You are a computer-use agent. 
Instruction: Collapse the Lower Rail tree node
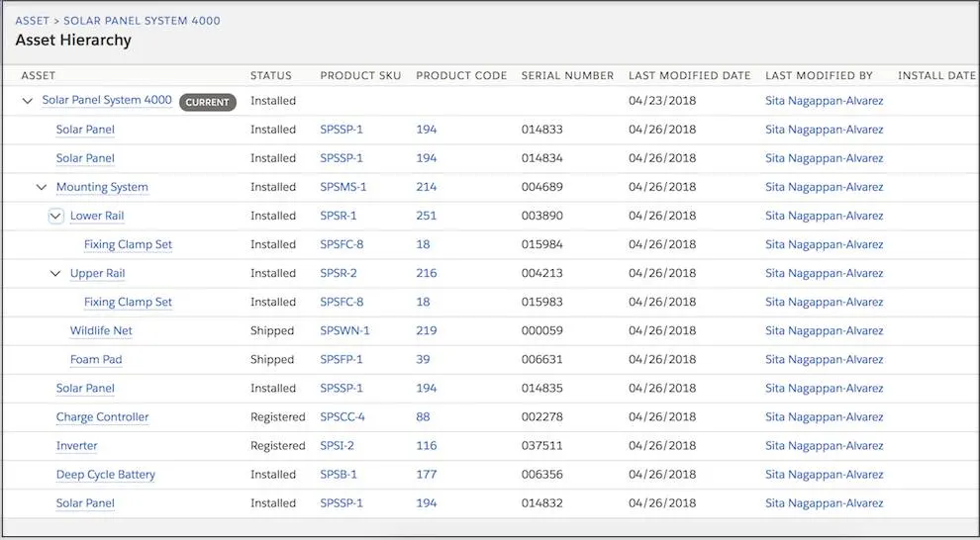click(x=55, y=216)
